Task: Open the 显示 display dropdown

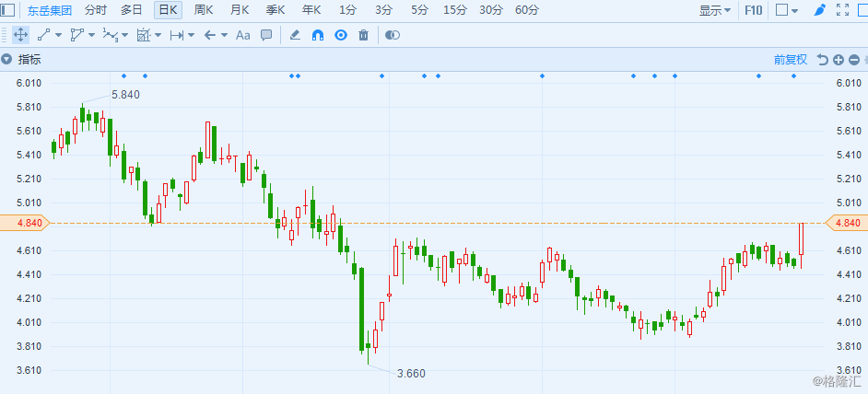Action: tap(715, 10)
